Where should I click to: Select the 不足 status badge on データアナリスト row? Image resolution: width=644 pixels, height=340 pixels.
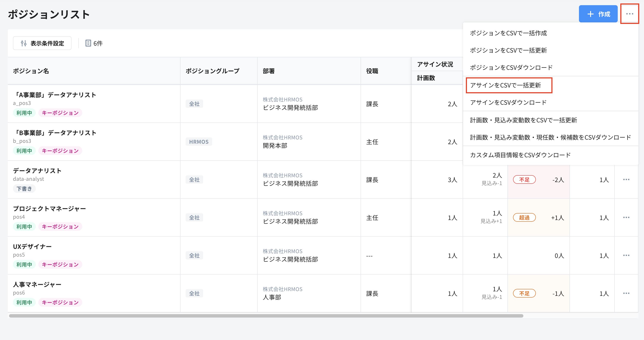click(x=524, y=179)
